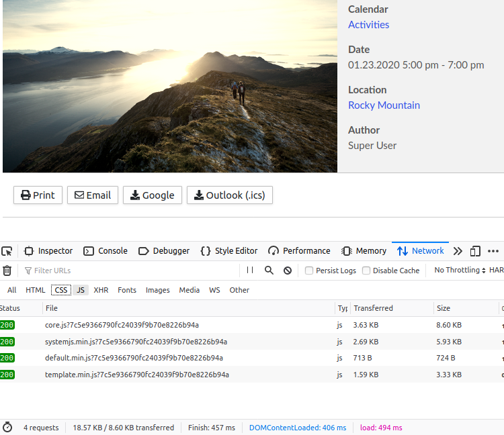The height and width of the screenshot is (435, 504).
Task: Click the Outlook (.ics) button
Action: point(229,195)
